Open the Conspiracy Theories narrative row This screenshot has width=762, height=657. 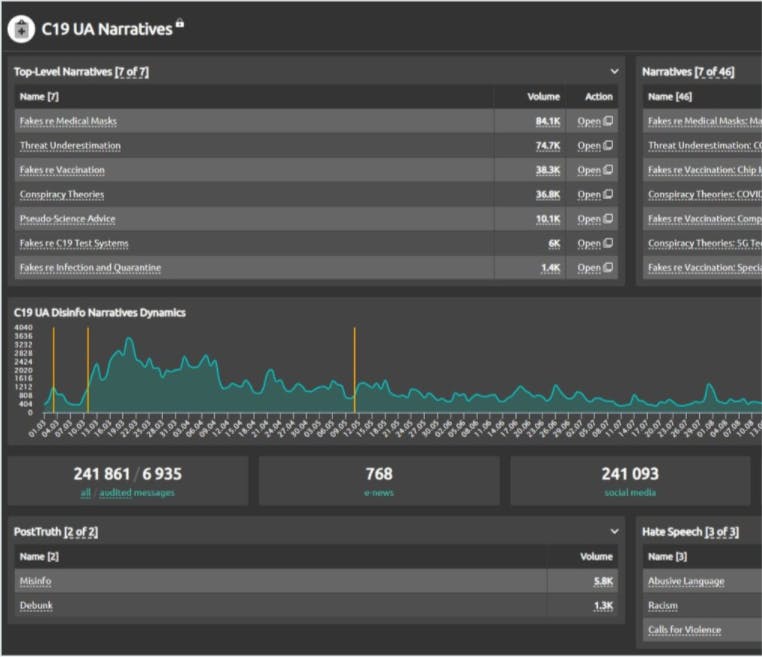tap(595, 195)
